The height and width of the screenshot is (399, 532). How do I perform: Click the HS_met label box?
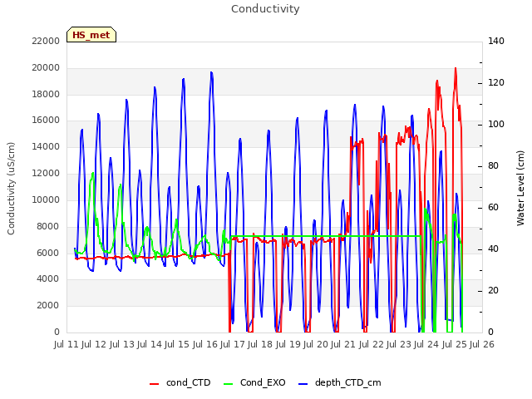91,35
